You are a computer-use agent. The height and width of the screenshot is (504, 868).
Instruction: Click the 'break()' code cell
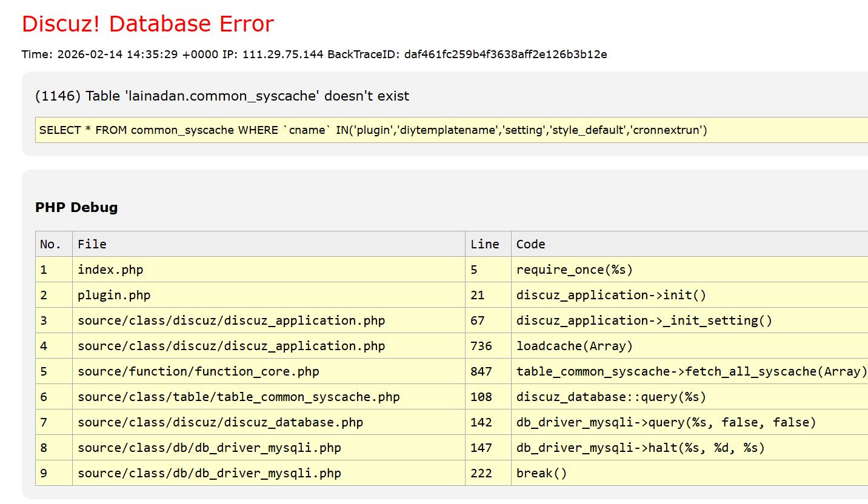coord(541,473)
